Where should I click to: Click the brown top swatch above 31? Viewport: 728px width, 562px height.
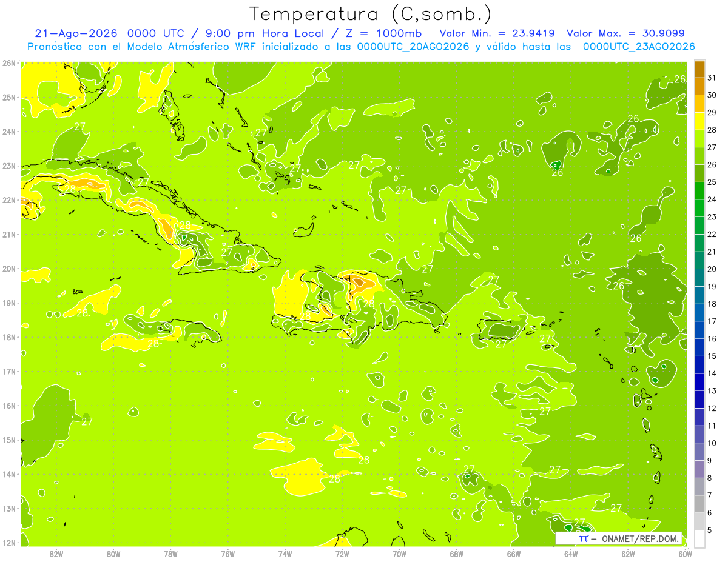tap(699, 69)
